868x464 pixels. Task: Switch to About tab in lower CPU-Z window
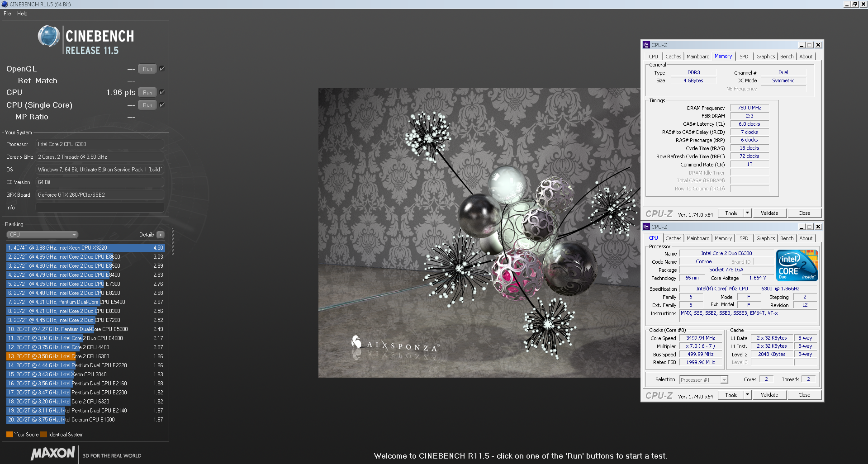pos(806,238)
